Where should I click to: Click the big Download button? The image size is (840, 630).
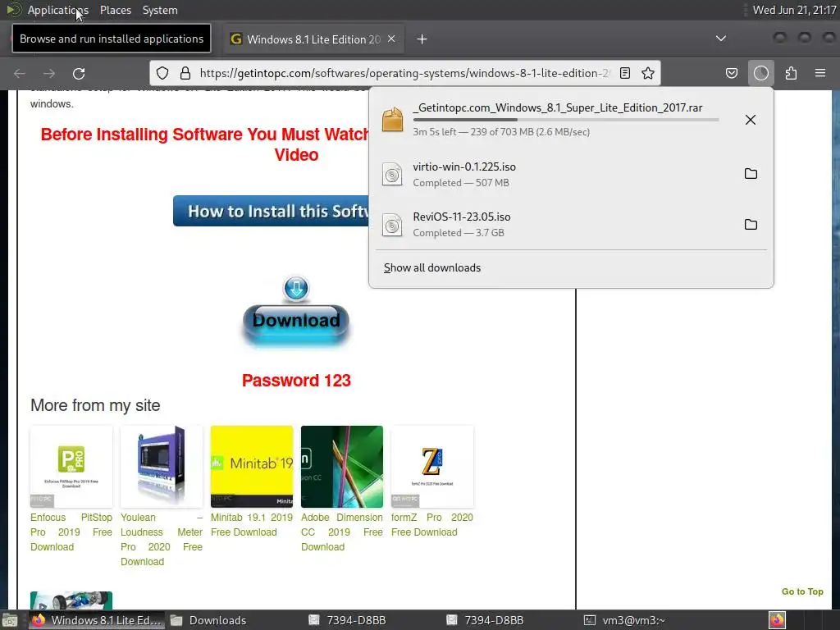click(x=295, y=322)
